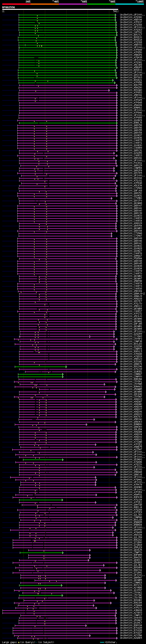Screen dimensions: 146x644
Task: Select hit label UniRef100_A5BIR4
Action: pyautogui.click(x=131, y=291)
